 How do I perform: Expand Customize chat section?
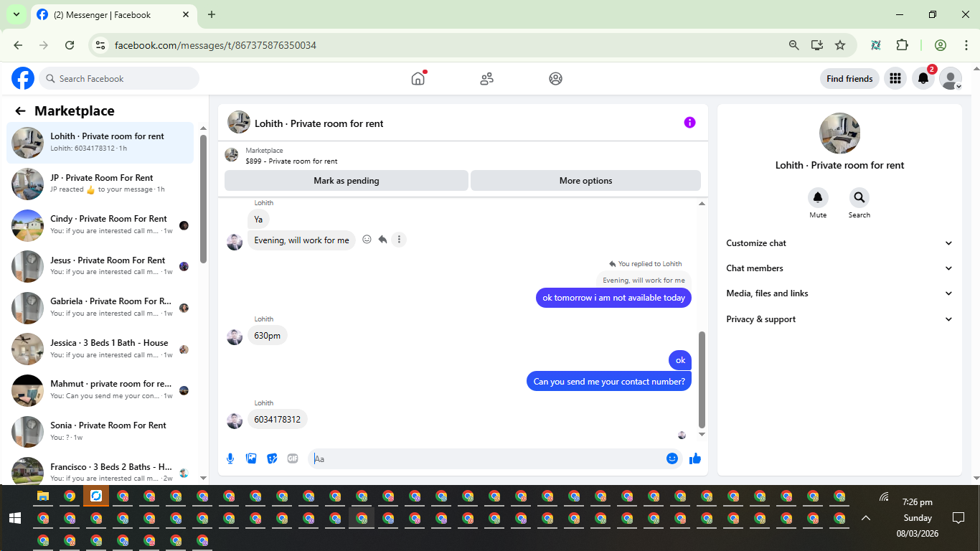point(839,243)
